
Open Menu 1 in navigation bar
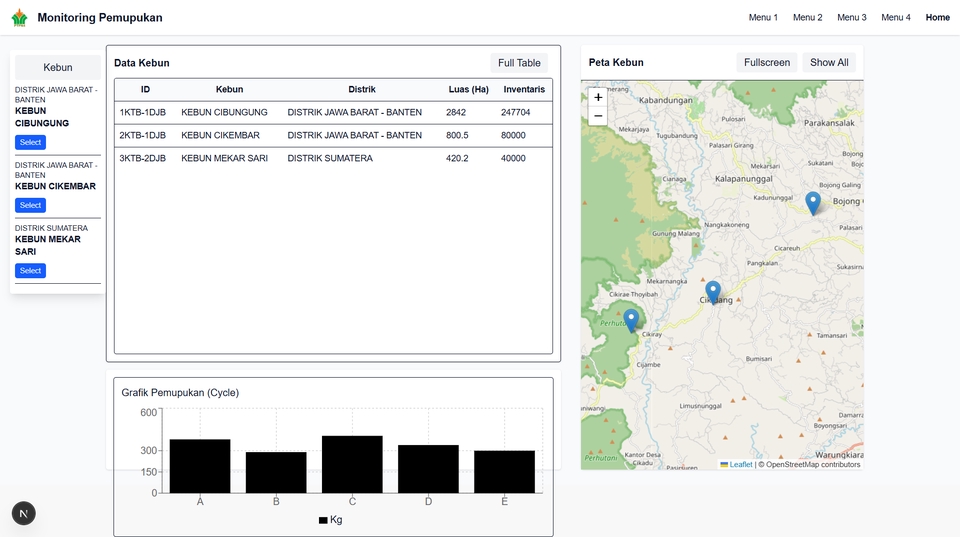click(763, 18)
